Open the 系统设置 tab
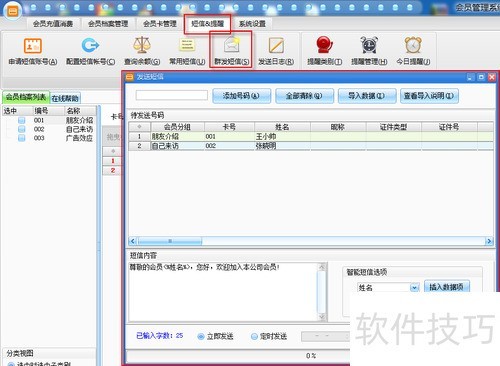The width and height of the screenshot is (500, 366). [x=252, y=24]
